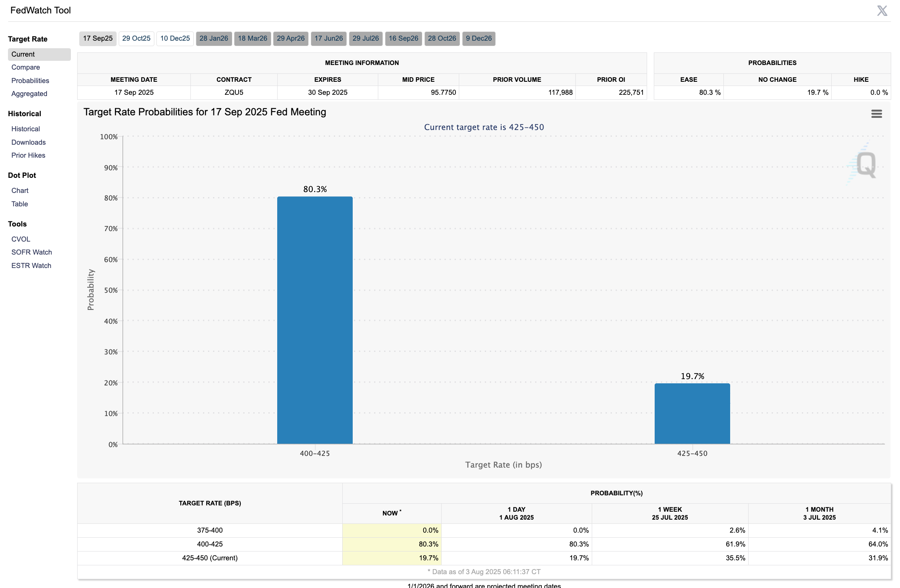The width and height of the screenshot is (900, 588).
Task: Select the 9 Dec26 meeting tab
Action: click(479, 39)
